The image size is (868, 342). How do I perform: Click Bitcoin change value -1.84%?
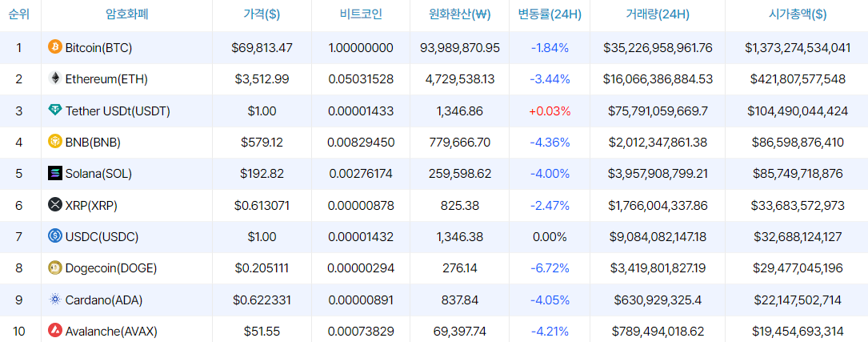pyautogui.click(x=550, y=48)
